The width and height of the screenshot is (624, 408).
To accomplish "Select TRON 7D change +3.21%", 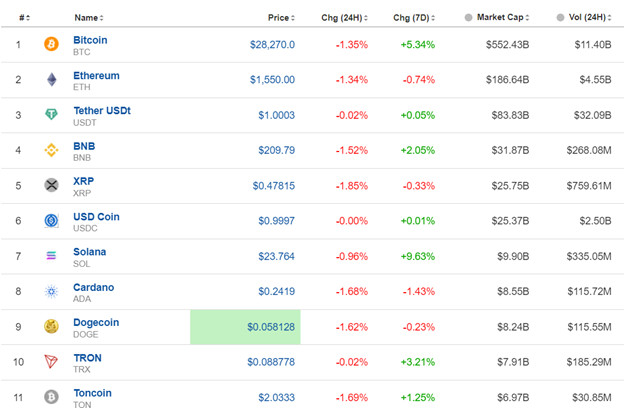I will pyautogui.click(x=418, y=362).
